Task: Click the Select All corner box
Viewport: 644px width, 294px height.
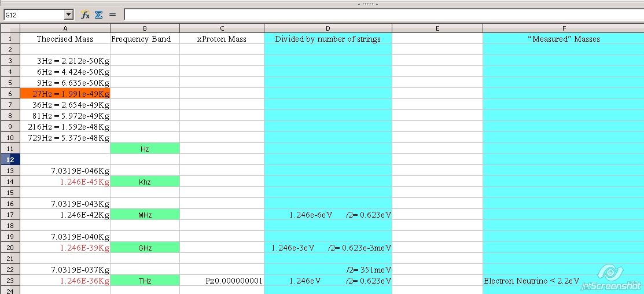Action: [x=10, y=28]
